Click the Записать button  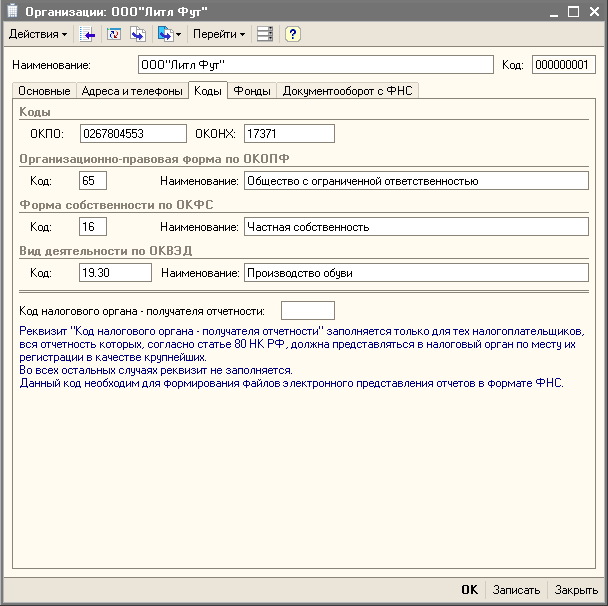tap(516, 590)
